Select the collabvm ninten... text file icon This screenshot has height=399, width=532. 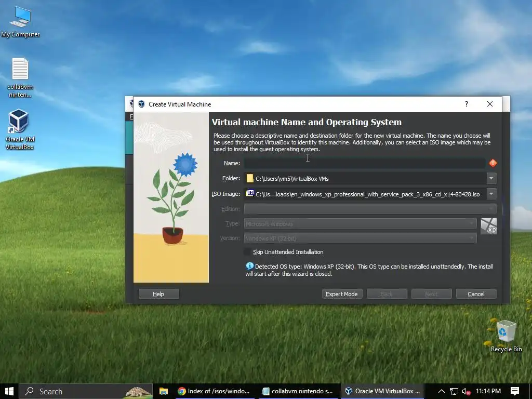(x=20, y=78)
